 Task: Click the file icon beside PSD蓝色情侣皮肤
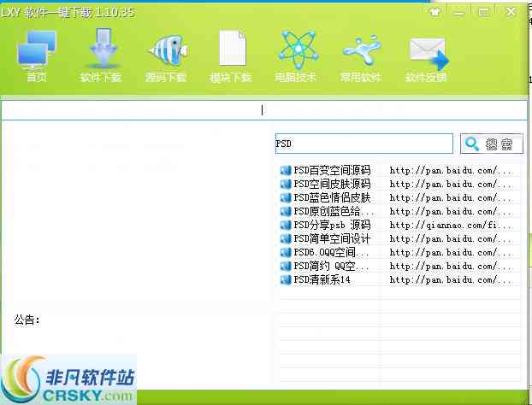pos(286,197)
